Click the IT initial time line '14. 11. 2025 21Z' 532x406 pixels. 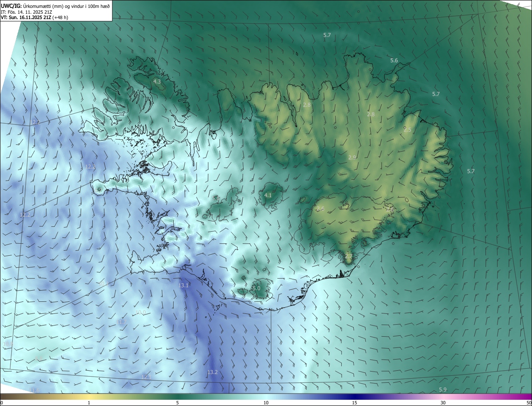[34, 12]
